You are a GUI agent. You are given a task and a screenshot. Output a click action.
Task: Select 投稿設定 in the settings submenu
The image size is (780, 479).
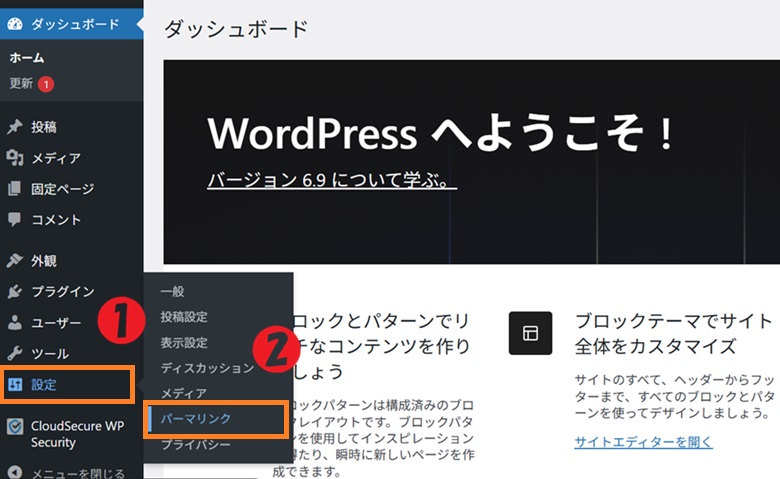click(184, 317)
